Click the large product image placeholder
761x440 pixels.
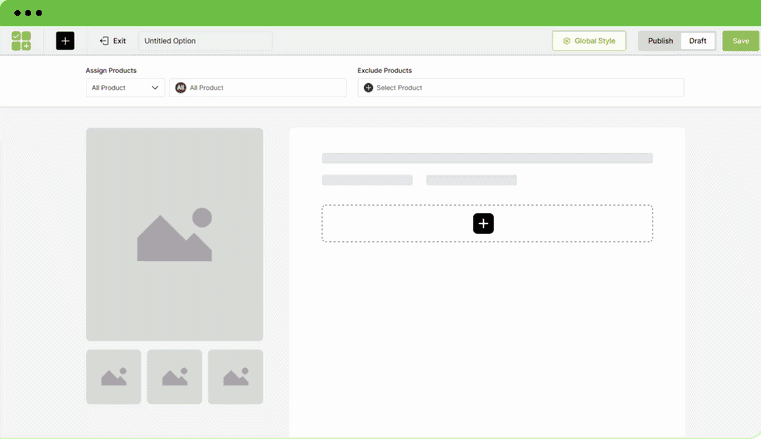175,234
